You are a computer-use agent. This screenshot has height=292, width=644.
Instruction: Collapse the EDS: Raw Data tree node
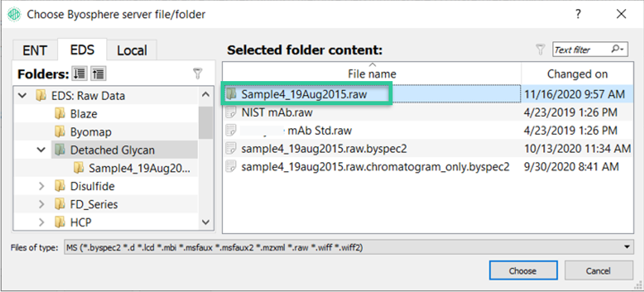pos(23,96)
